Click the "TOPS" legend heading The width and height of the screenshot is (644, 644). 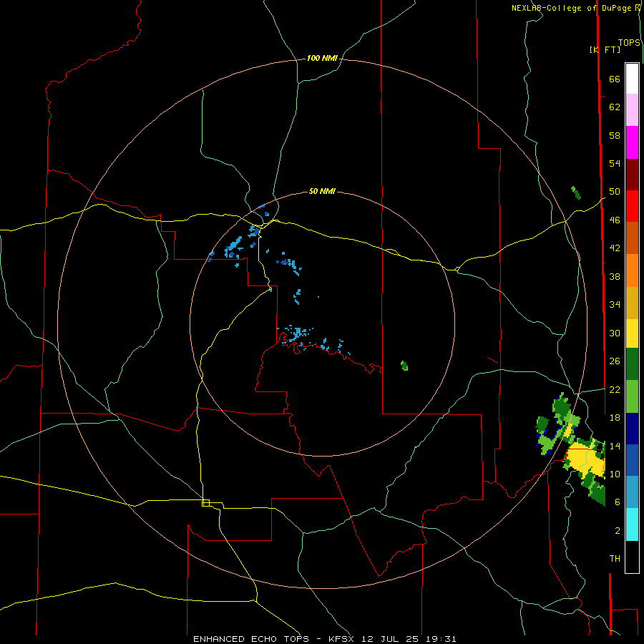click(629, 43)
